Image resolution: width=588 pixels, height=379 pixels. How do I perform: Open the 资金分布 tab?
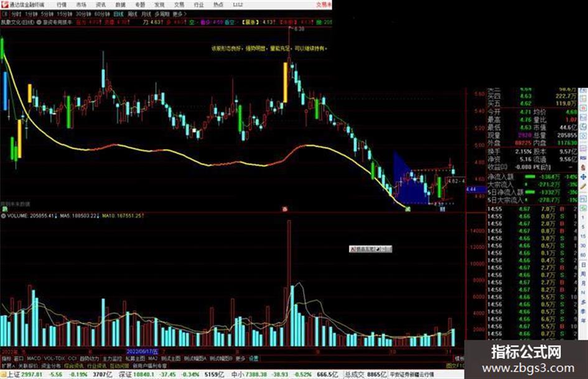click(x=50, y=365)
